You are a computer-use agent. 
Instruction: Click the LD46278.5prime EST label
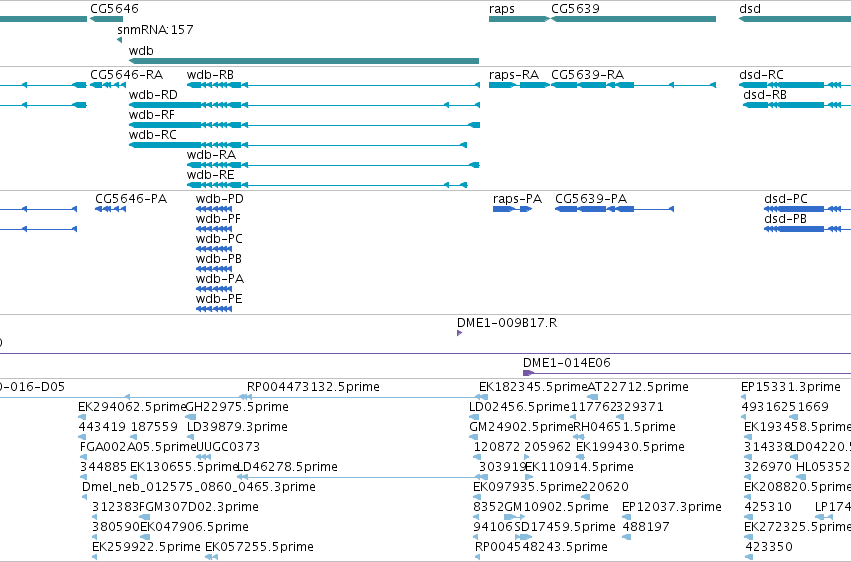pos(288,467)
